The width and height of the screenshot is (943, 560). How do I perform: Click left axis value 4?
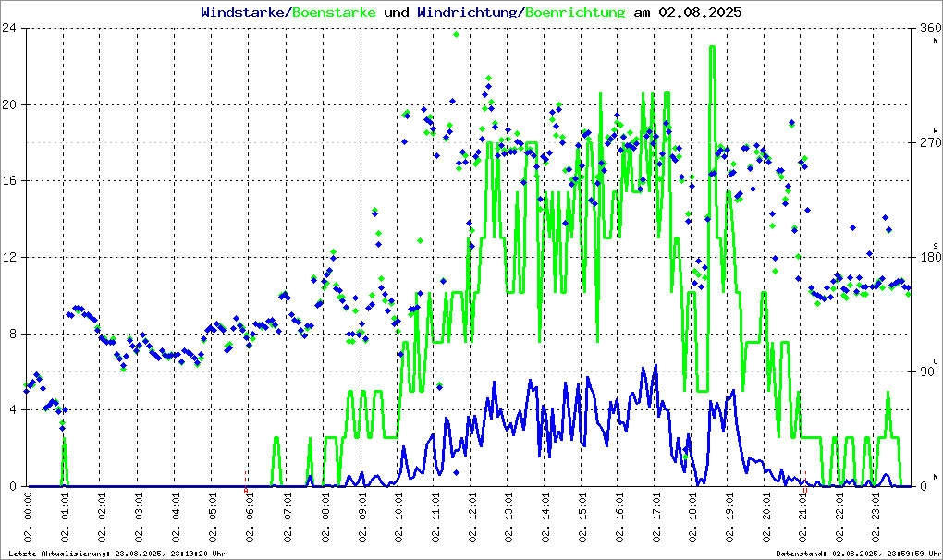[13, 409]
